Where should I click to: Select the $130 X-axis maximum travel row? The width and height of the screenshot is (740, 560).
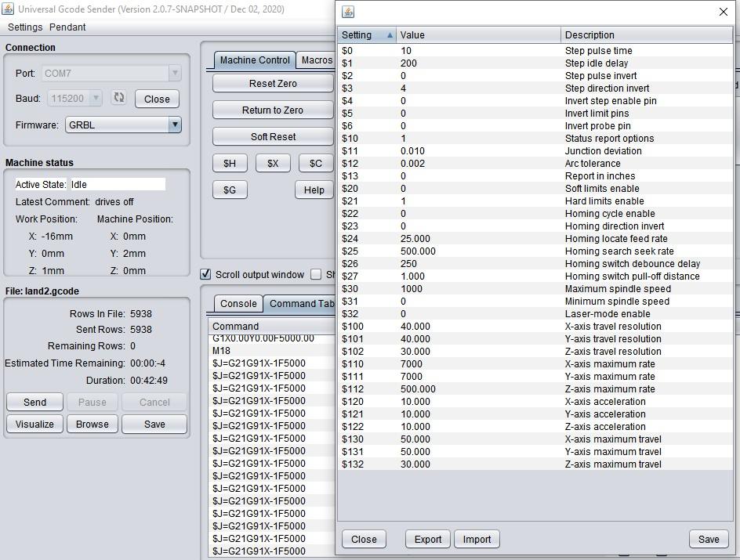tap(535, 439)
